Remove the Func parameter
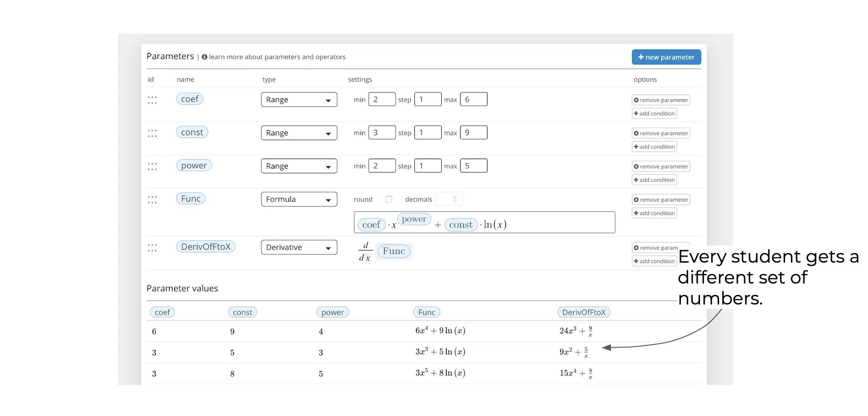Screen dimensions: 868x416 (x=661, y=200)
